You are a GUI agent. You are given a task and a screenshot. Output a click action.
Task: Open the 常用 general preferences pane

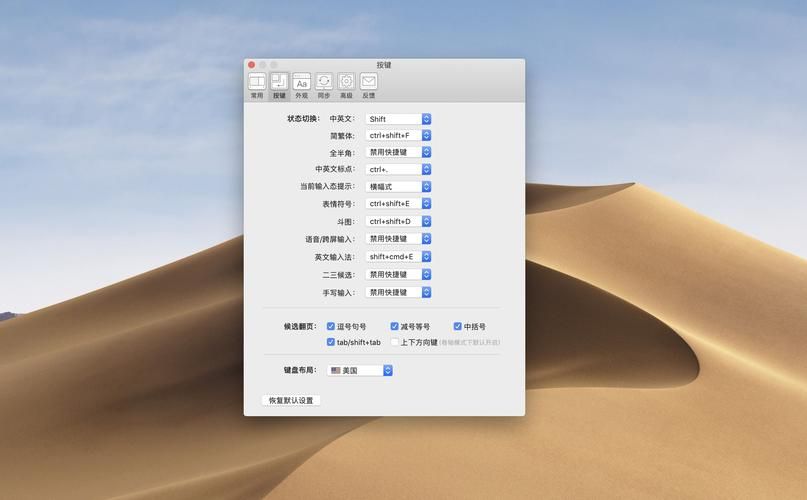(257, 86)
